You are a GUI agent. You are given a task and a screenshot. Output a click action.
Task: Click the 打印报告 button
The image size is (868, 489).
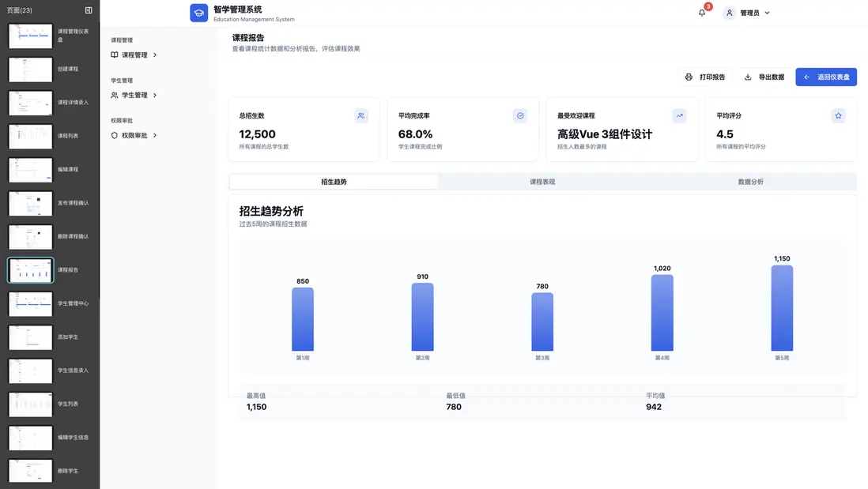tap(704, 77)
